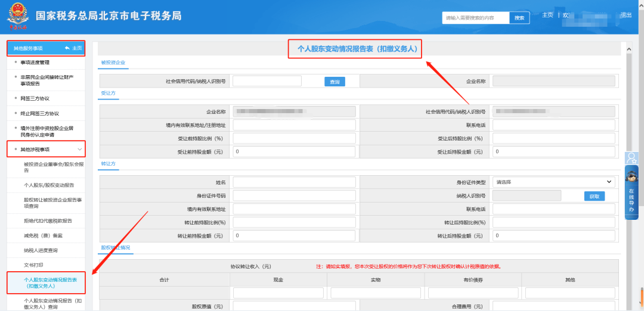Focus 转让前持股金额（元） field

tap(294, 236)
